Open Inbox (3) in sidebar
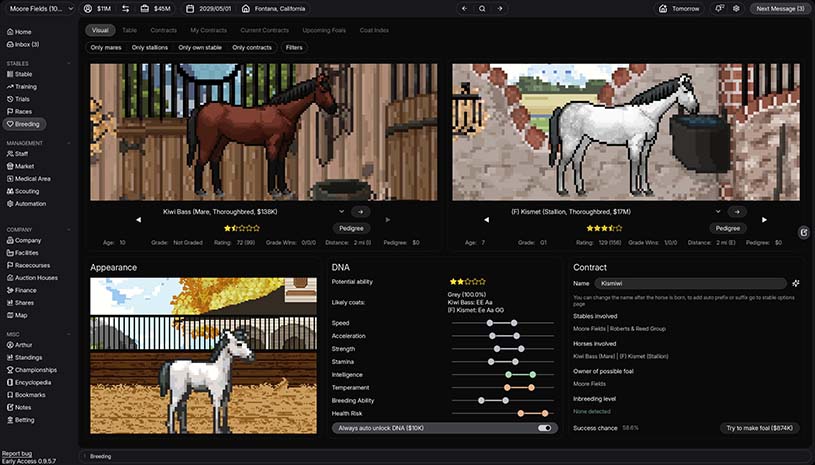815x465 pixels. point(22,45)
